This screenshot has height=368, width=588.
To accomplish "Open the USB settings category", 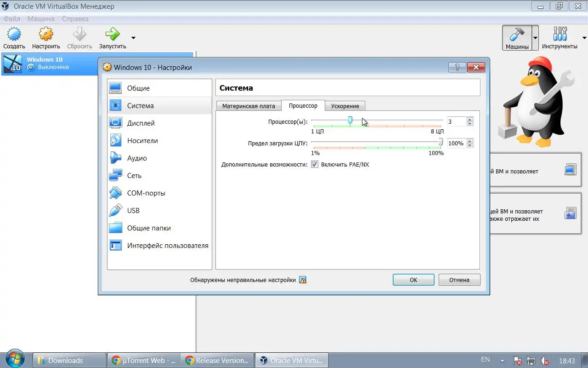I will (159, 210).
